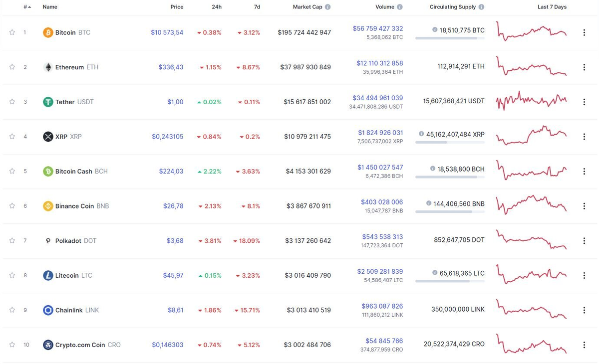The image size is (599, 364).
Task: Click the Chainlink hexagon logo icon
Action: (48, 310)
